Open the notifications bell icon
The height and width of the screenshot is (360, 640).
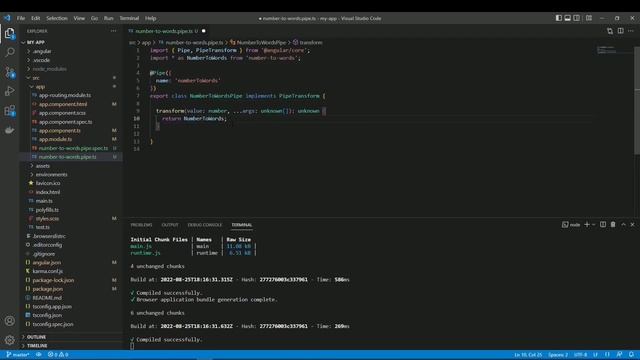point(631,355)
